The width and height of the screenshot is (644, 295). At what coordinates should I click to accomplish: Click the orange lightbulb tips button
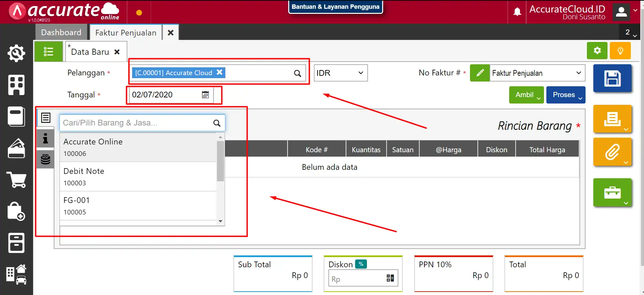pos(620,51)
